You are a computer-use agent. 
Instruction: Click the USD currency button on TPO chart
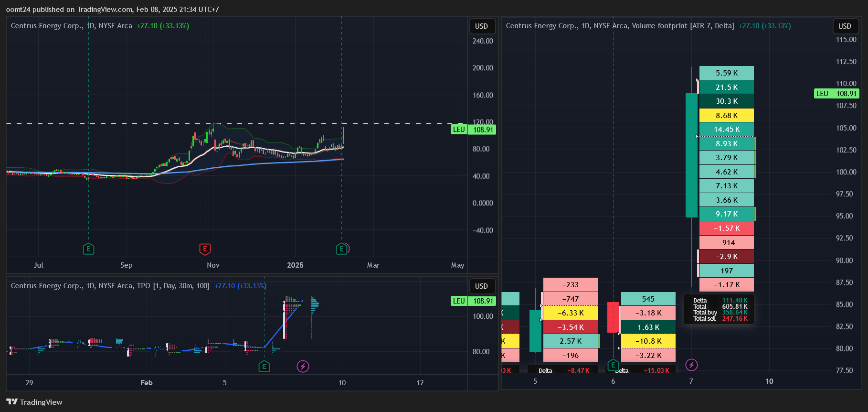pyautogui.click(x=481, y=286)
